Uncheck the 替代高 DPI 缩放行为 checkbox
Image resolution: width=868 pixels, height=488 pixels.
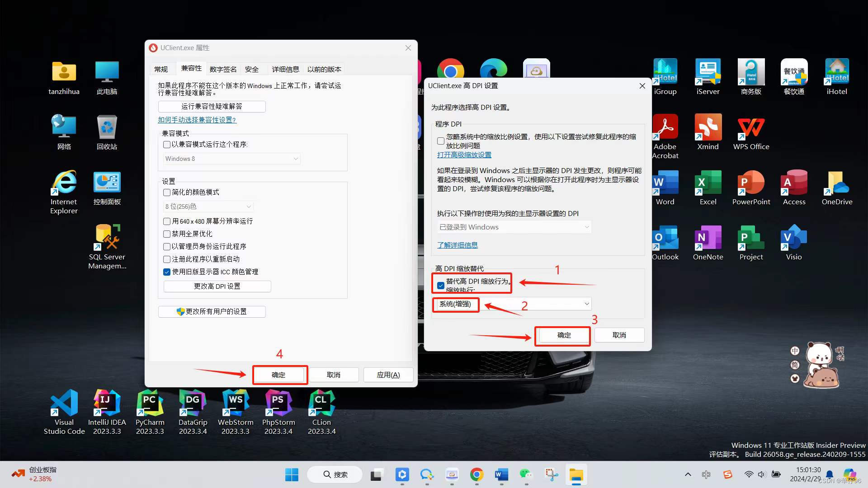coord(441,286)
